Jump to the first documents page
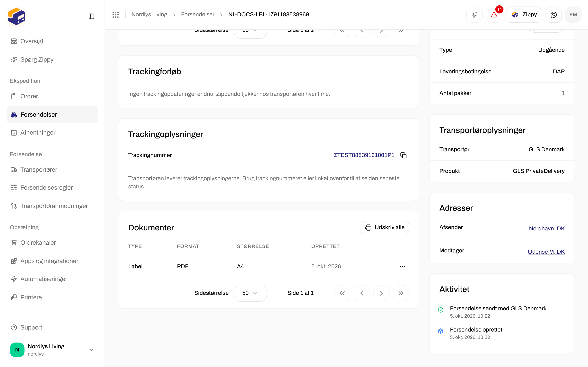 [342, 293]
